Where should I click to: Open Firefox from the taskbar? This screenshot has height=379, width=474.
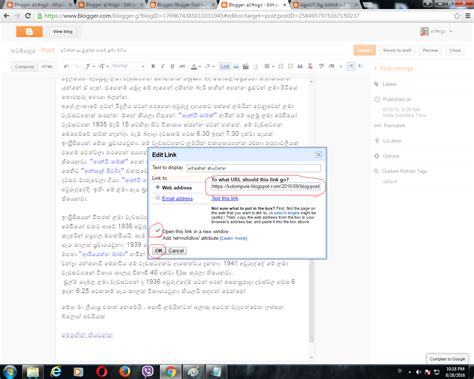point(125,372)
